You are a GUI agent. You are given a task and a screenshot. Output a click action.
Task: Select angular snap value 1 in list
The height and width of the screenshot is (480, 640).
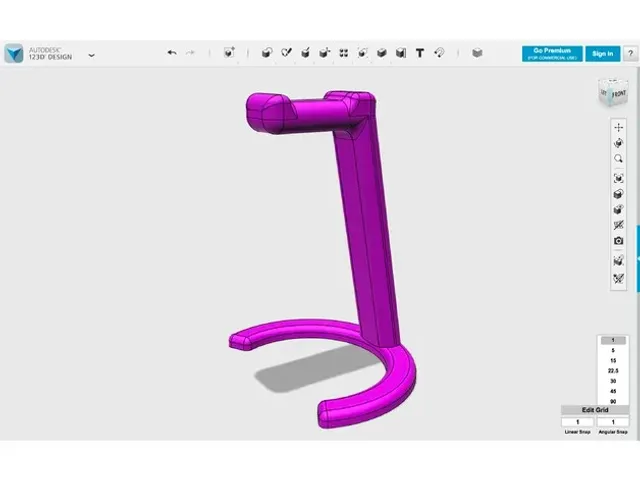pyautogui.click(x=613, y=340)
